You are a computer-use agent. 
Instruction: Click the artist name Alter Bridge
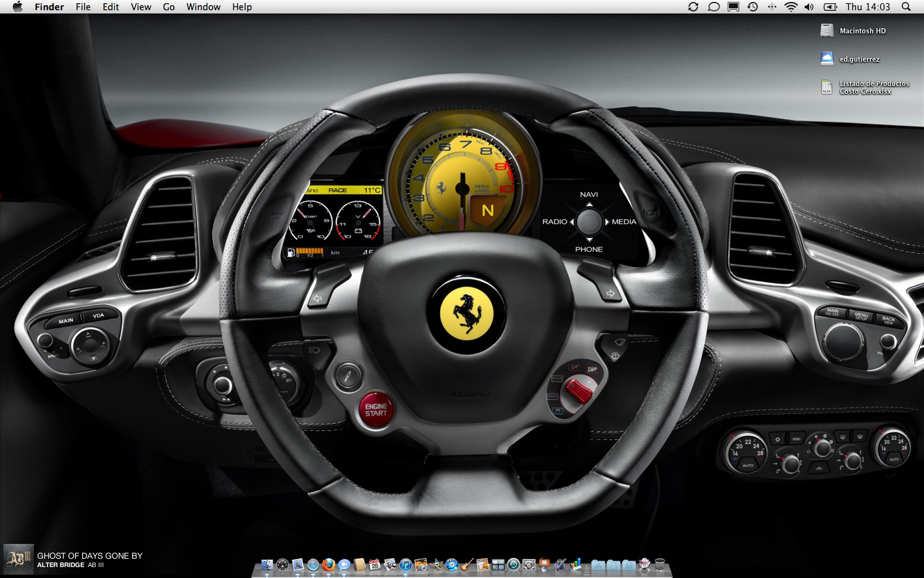61,565
